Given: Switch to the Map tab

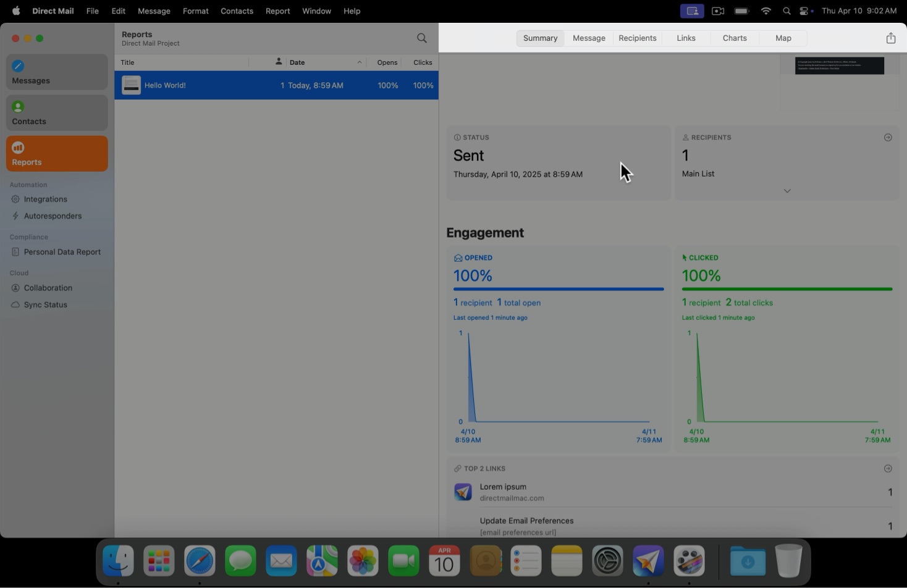Looking at the screenshot, I should [783, 38].
